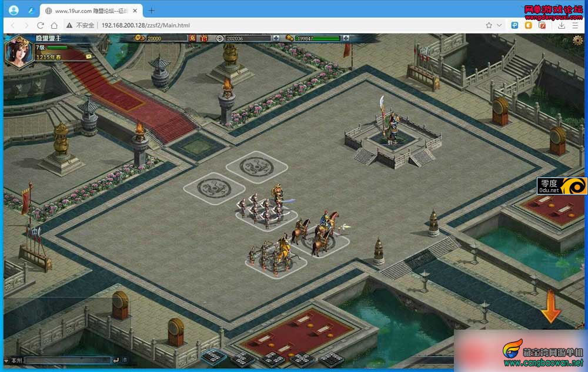Send chat message with enter arrow

click(x=116, y=360)
